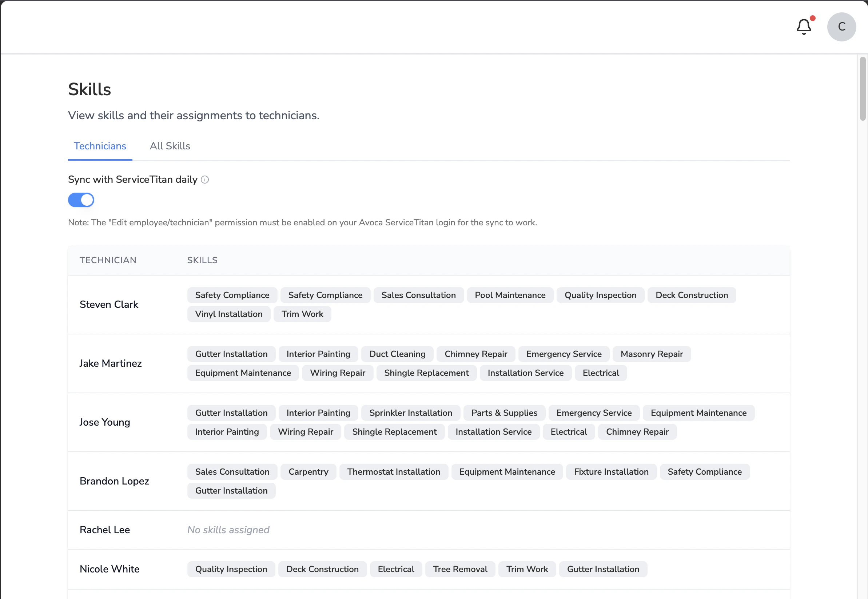This screenshot has width=868, height=599.
Task: Click Steven Clark technician name
Action: point(109,304)
